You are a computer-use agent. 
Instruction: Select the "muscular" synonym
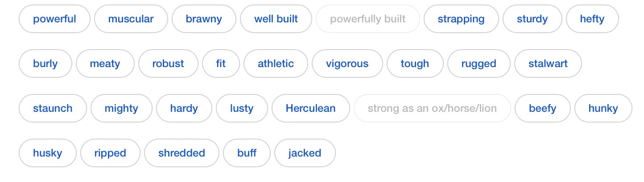coord(131,19)
